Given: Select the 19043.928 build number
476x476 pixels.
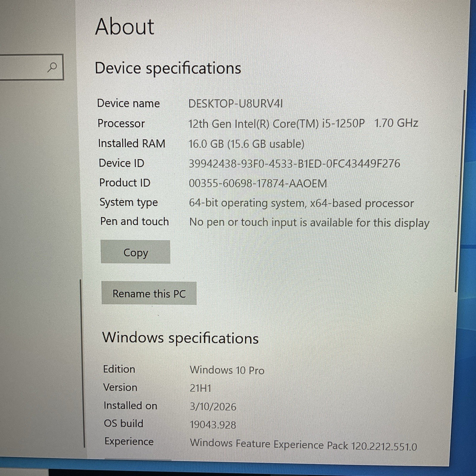Looking at the screenshot, I should (x=213, y=425).
